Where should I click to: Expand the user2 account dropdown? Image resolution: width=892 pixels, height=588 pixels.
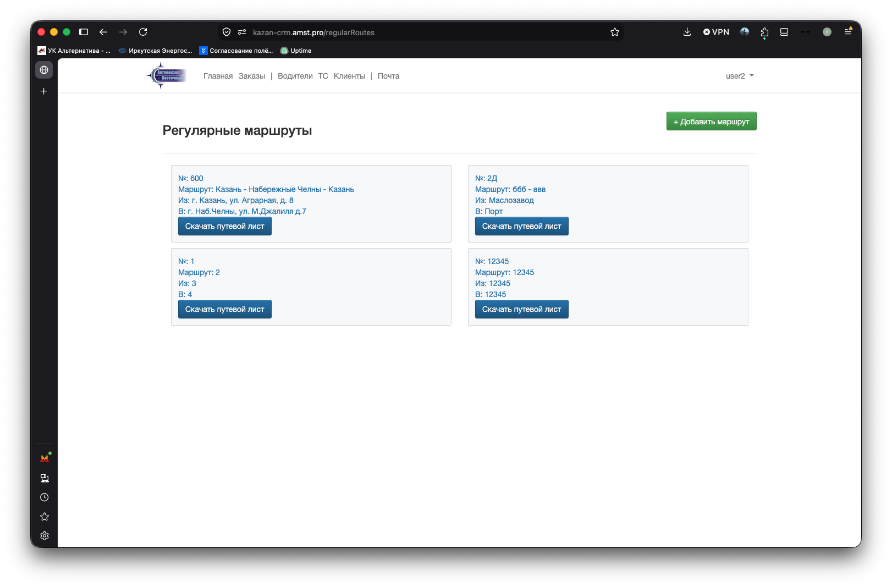[x=740, y=76]
